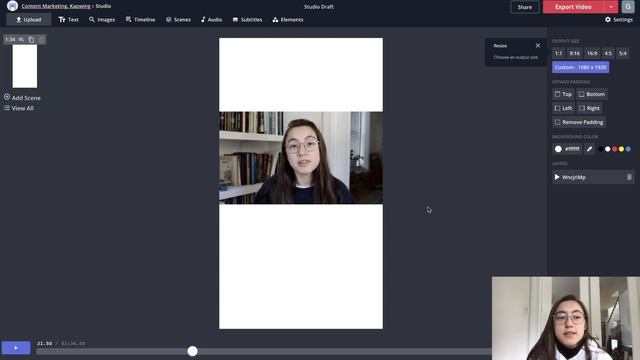
Task: Click the Kapwing logo avatar
Action: coord(12,6)
